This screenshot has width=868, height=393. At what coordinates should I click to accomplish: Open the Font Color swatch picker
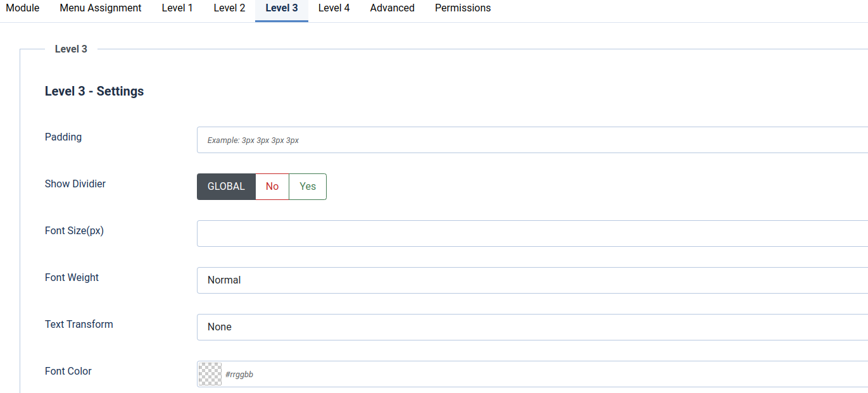coord(210,374)
